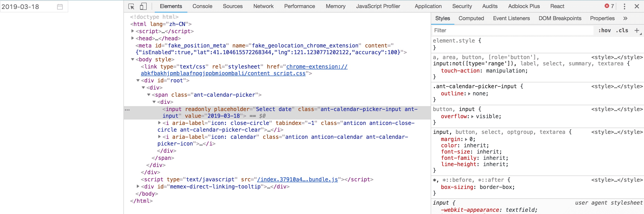The width and height of the screenshot is (644, 214).
Task: Click the calendar icon in the date picker
Action: pyautogui.click(x=60, y=7)
